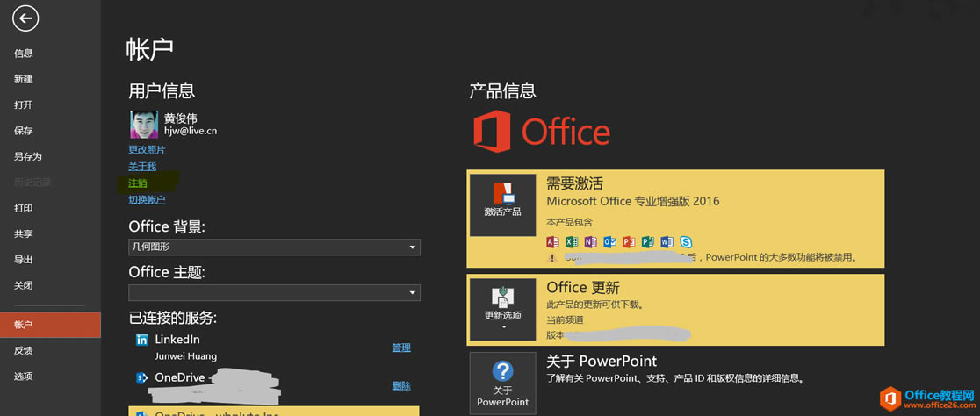
Task: Click the 更改照片 link
Action: pos(147,150)
